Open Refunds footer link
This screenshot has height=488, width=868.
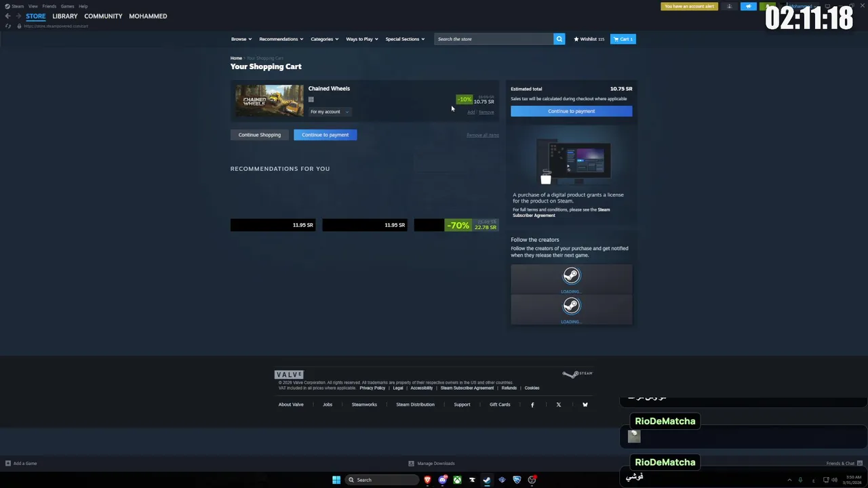pyautogui.click(x=509, y=388)
